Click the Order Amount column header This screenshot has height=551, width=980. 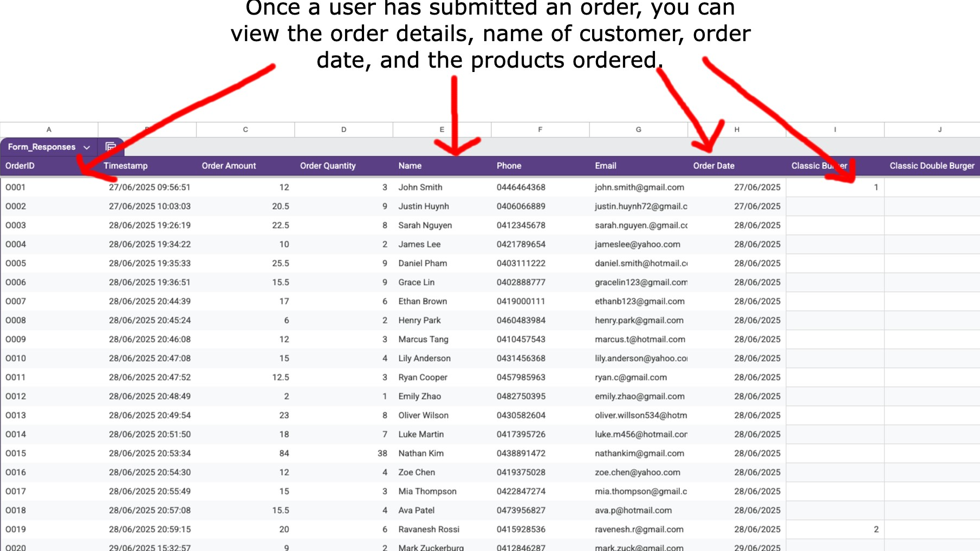tap(229, 166)
